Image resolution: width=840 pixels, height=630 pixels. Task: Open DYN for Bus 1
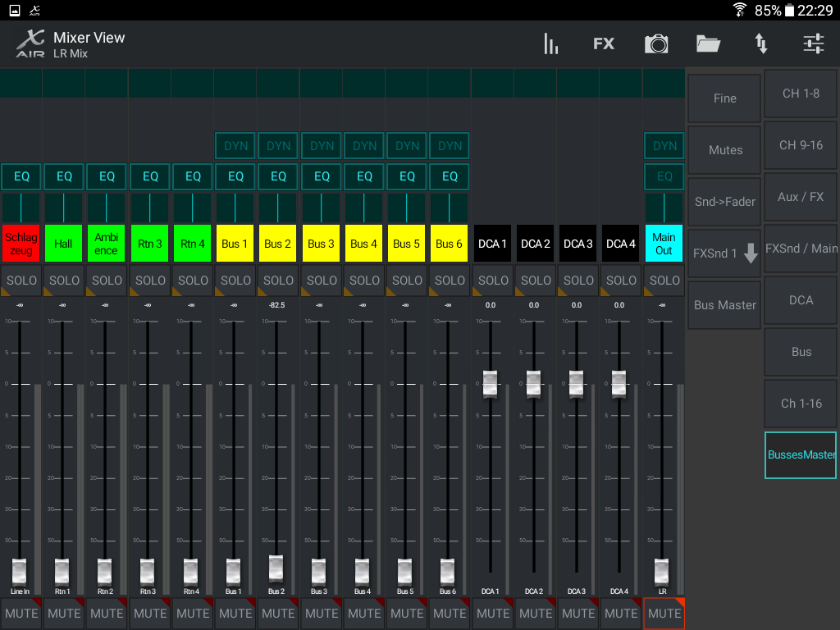point(235,146)
